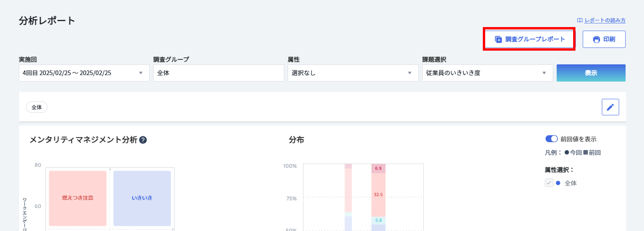Click the printer icon in 印刷 button
Image resolution: width=644 pixels, height=231 pixels.
coord(596,39)
